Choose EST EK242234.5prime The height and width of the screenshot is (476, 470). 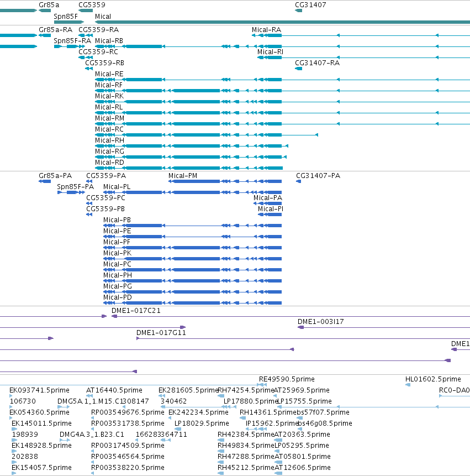point(198,412)
